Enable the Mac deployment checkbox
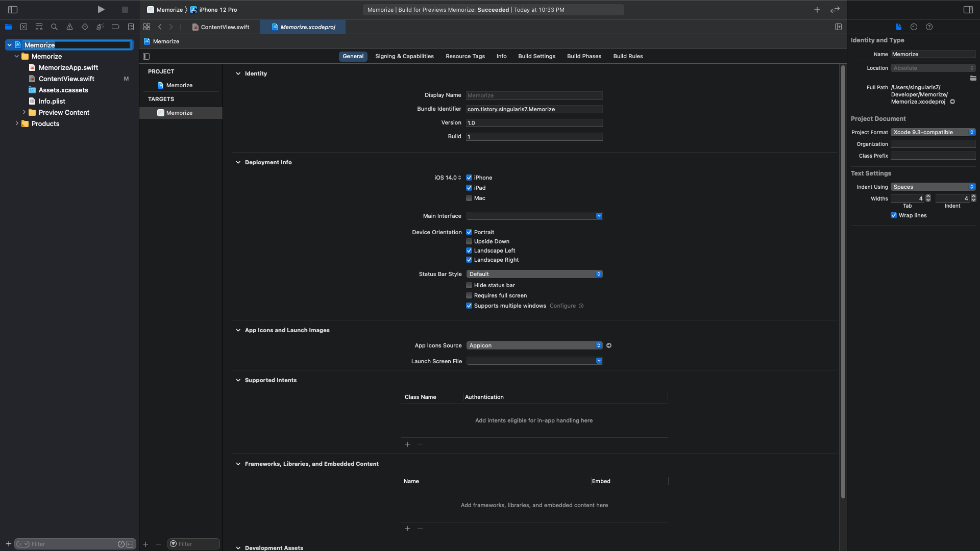 point(469,198)
